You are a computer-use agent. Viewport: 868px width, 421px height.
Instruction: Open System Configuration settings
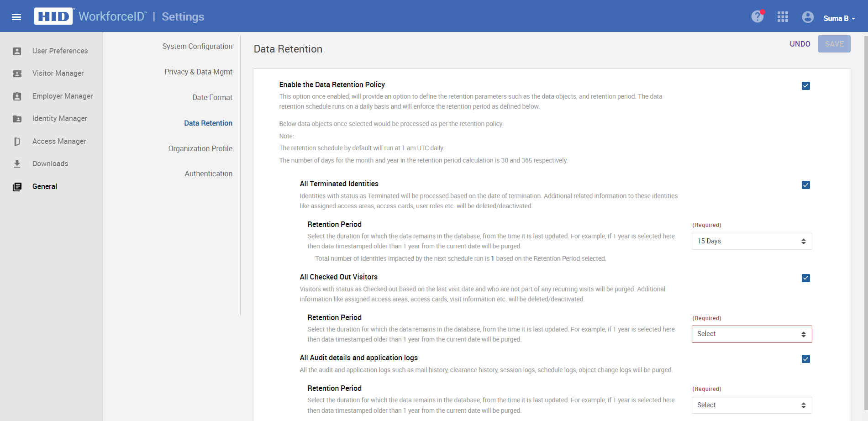197,46
